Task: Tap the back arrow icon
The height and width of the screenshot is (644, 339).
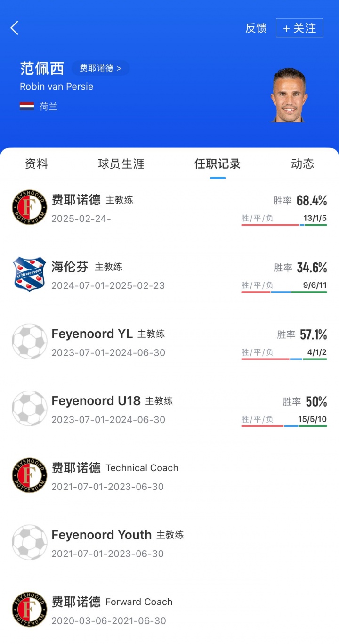Action: coord(15,28)
